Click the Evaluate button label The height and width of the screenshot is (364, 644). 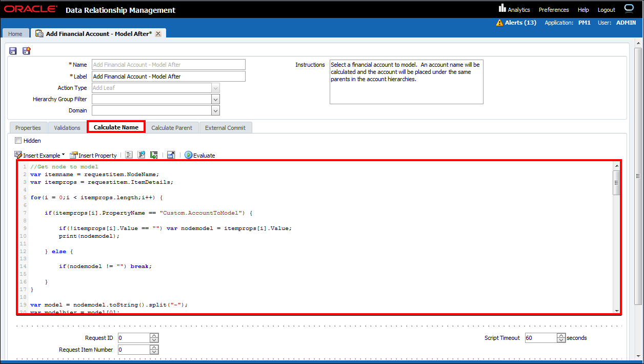[204, 156]
